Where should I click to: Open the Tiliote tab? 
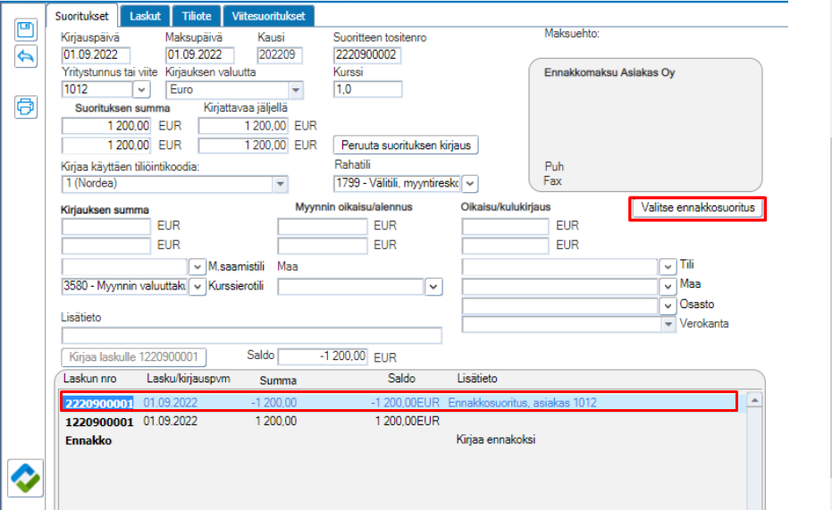196,16
